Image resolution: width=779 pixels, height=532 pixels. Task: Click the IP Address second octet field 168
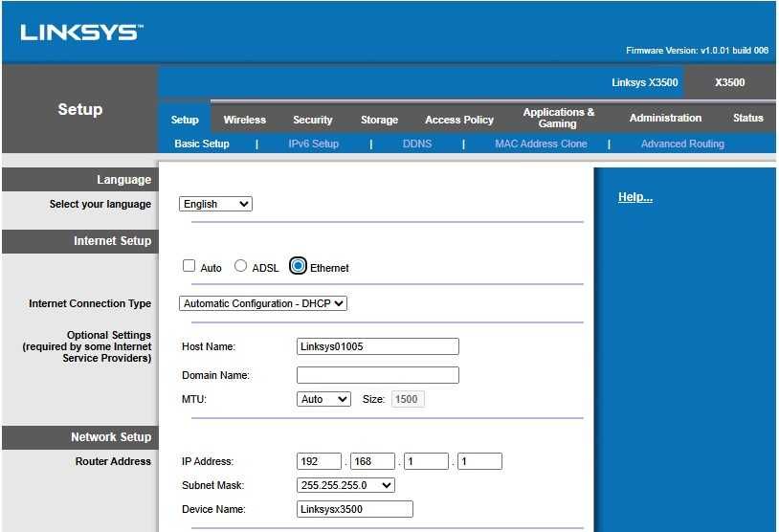point(372,461)
